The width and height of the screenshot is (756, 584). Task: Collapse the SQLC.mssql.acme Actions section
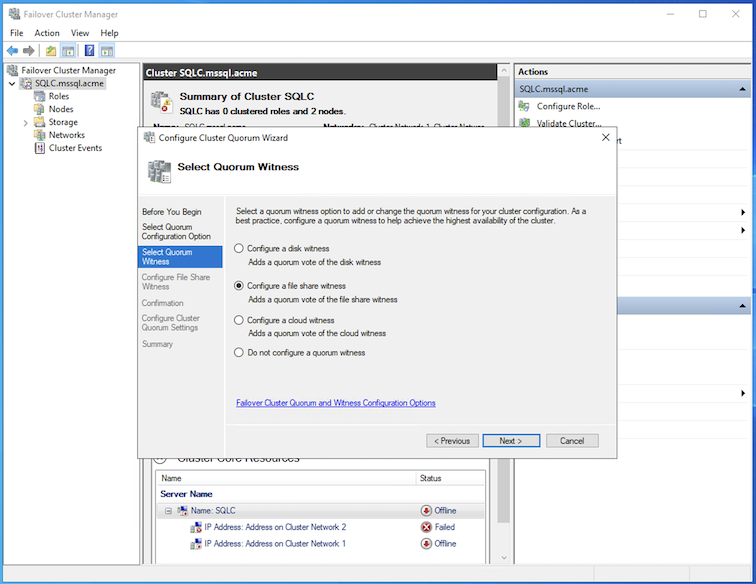click(742, 89)
